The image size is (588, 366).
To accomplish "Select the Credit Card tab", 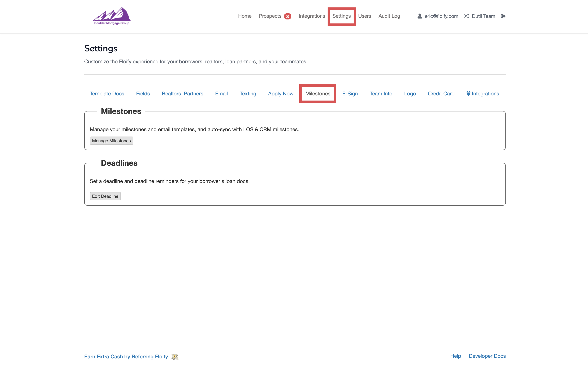I will 441,94.
